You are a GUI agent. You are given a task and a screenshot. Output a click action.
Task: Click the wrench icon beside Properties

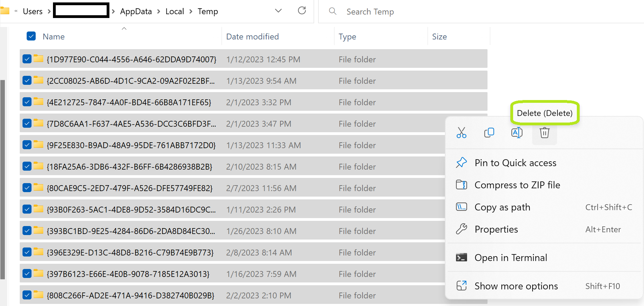(x=462, y=229)
